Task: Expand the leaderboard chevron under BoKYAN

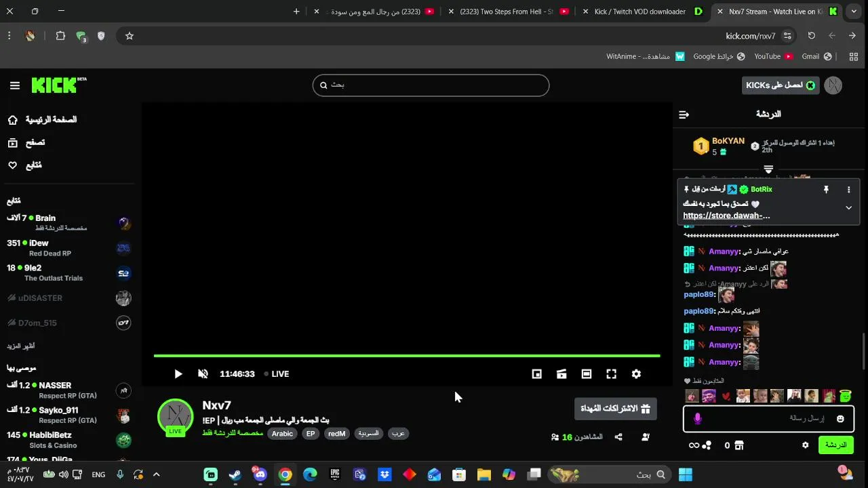Action: pos(768,169)
